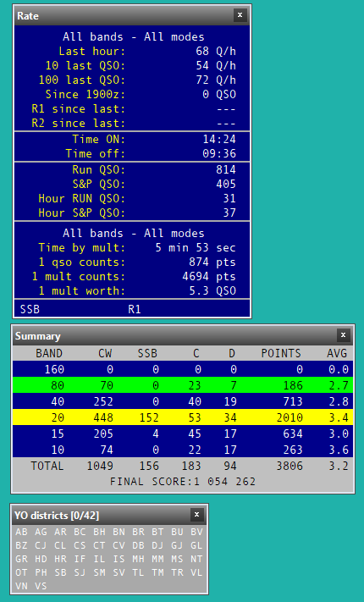The height and width of the screenshot is (602, 364).
Task: Close the Summary window
Action: coord(344,335)
